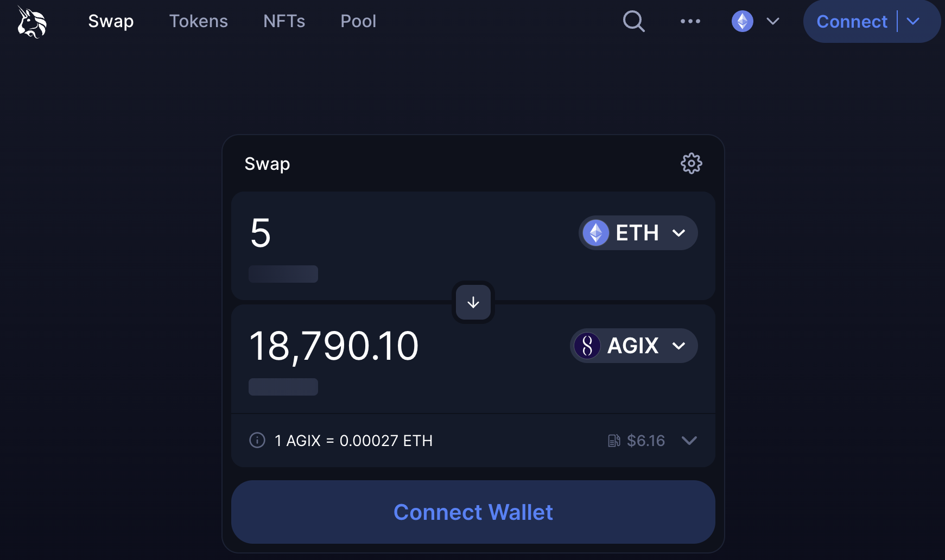This screenshot has height=560, width=945.
Task: Open the Pool tab
Action: pos(358,21)
